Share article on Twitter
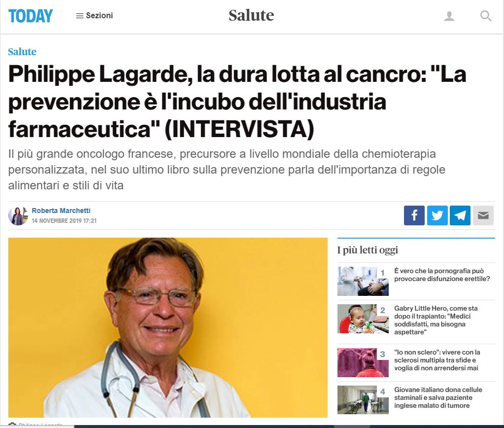The width and height of the screenshot is (504, 428). pyautogui.click(x=437, y=215)
